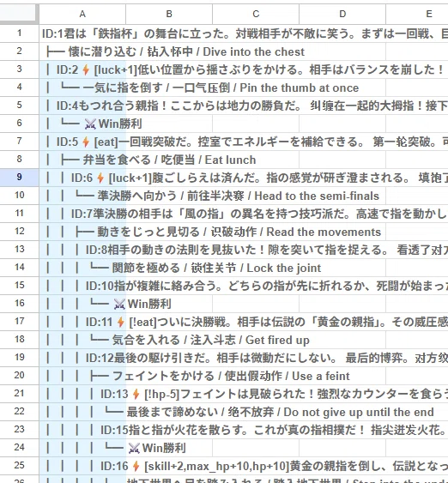Select column E header
This screenshot has height=483, width=448.
tap(417, 14)
